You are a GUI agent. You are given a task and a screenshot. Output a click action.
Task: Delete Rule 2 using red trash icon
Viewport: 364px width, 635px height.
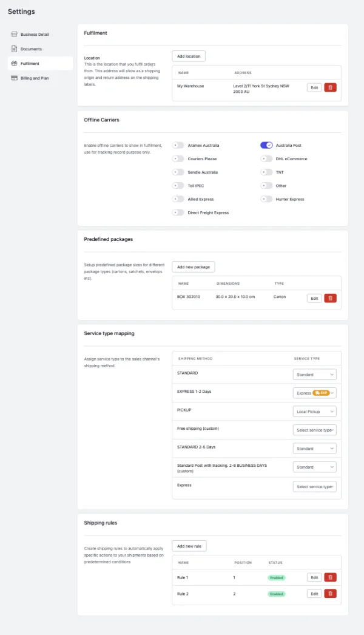pos(331,594)
